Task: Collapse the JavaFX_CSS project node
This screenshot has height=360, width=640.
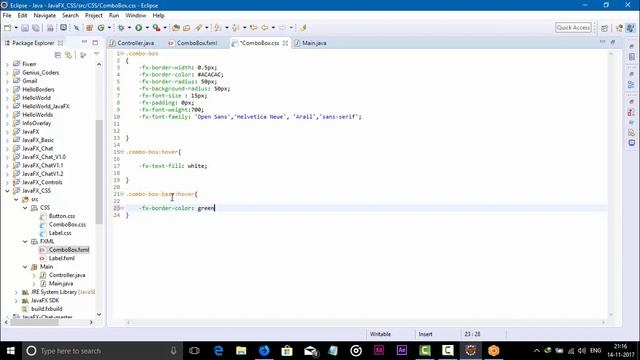Action: [x=7, y=191]
